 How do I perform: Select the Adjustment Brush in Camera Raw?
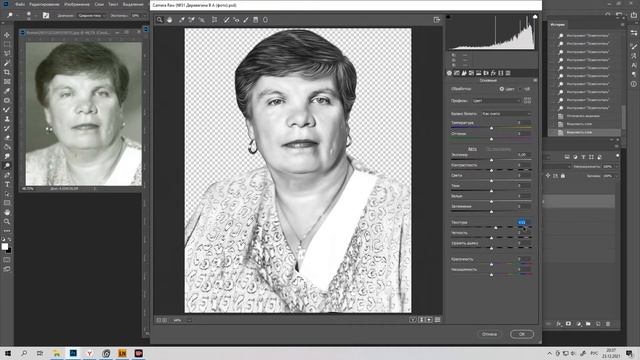tap(246, 20)
